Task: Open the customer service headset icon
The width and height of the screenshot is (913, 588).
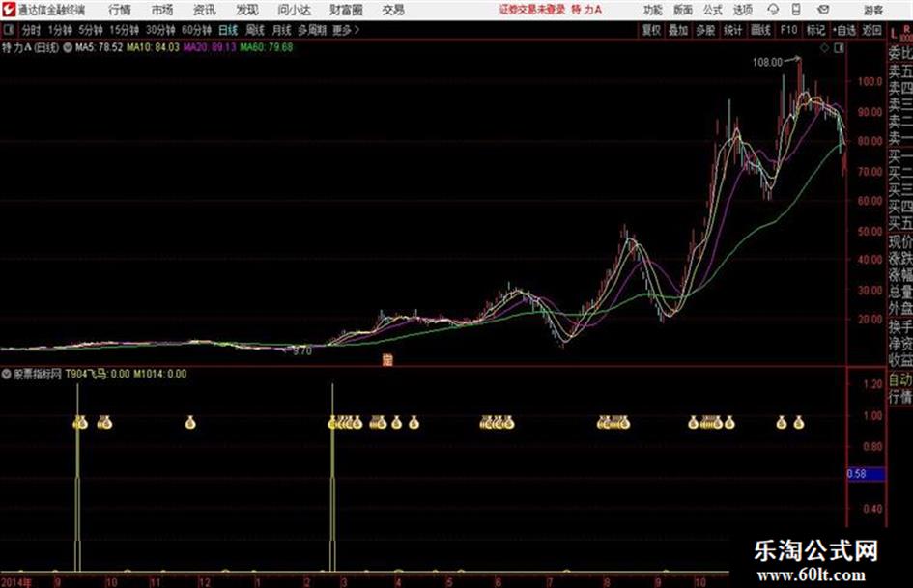Action: coord(773,10)
